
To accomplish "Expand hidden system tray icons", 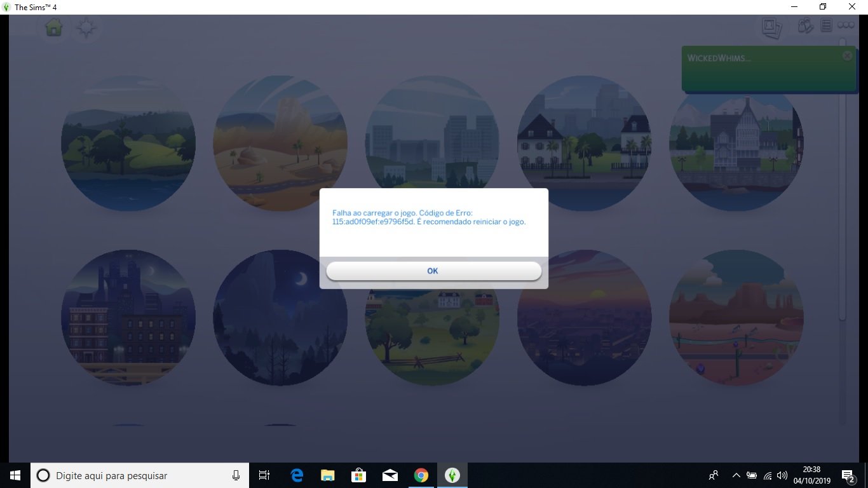I will click(x=736, y=475).
